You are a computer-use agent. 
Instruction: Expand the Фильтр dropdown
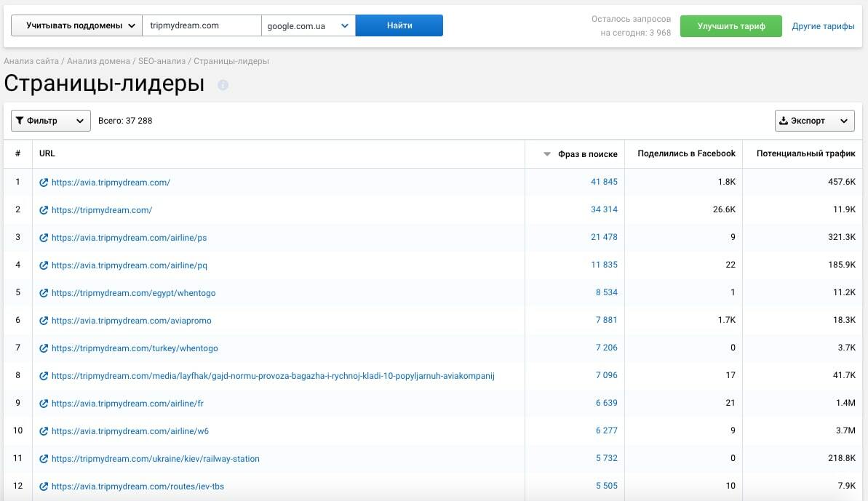click(50, 121)
